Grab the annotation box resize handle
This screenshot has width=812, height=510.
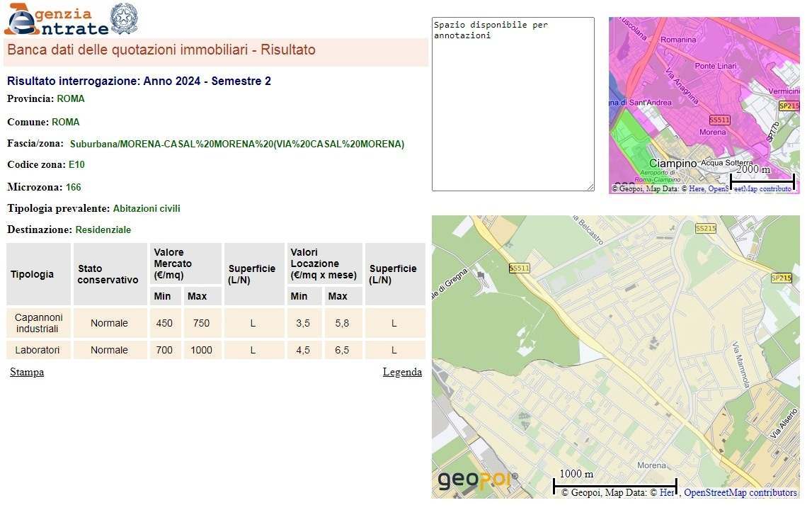(x=590, y=187)
